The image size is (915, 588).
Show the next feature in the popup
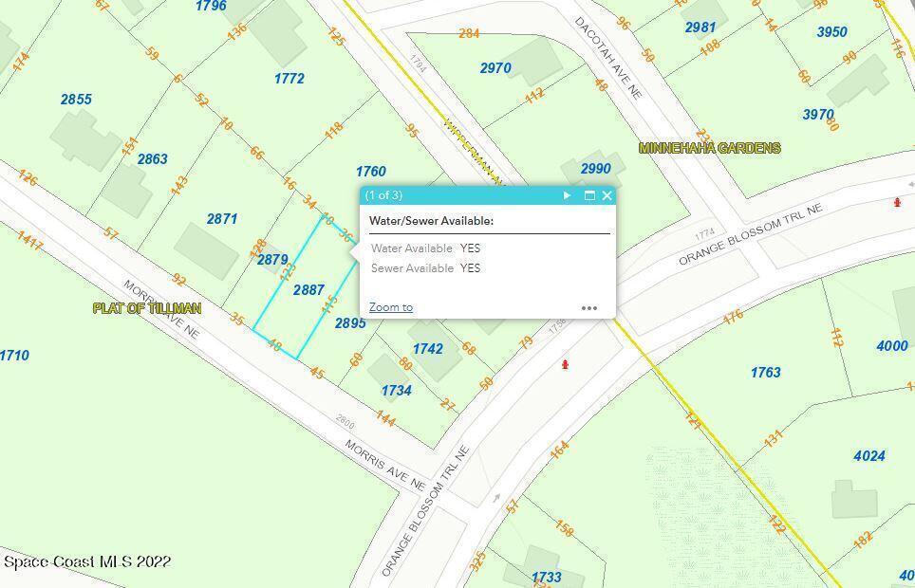pyautogui.click(x=567, y=195)
